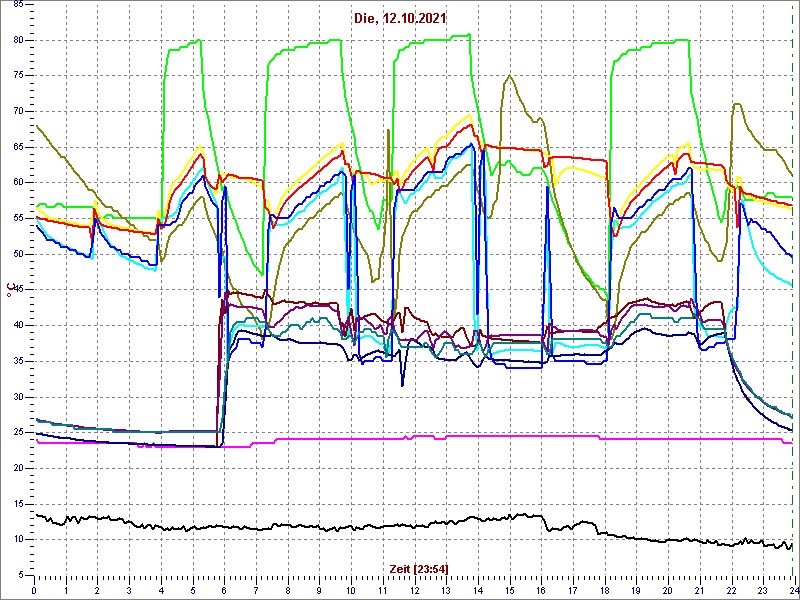The height and width of the screenshot is (600, 800).
Task: Select the 65 value on the temperature axis
Action: [x=19, y=147]
